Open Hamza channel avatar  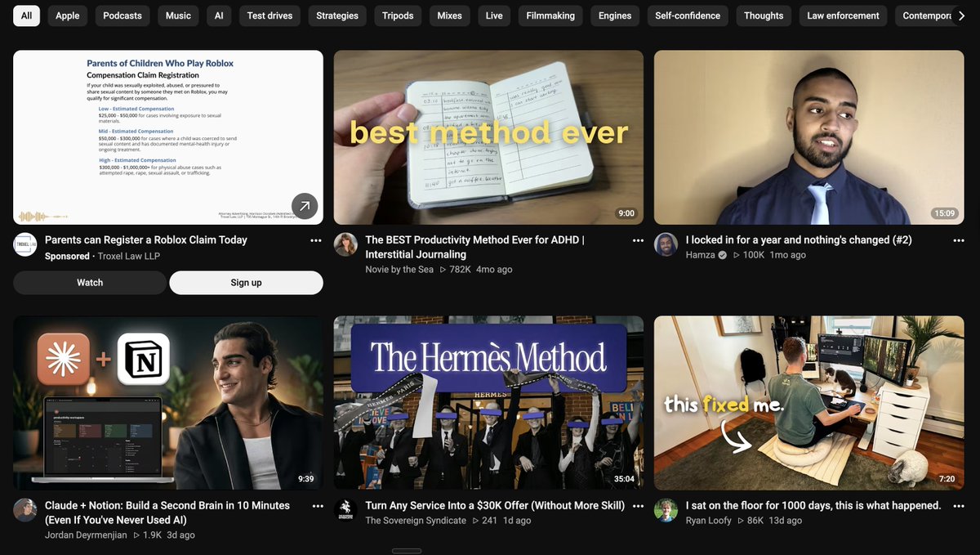(666, 244)
